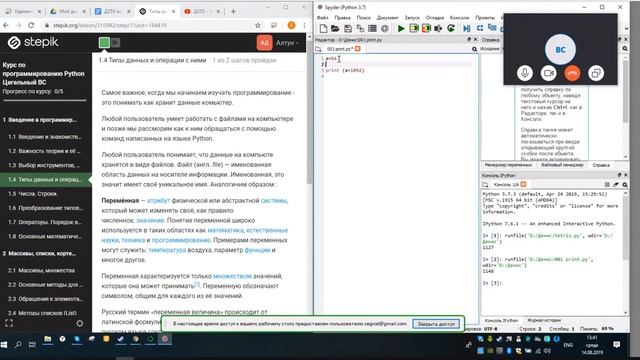Screen dimensions: 640x360
Task: Bookmark this page with the star icon
Action: [258, 25]
